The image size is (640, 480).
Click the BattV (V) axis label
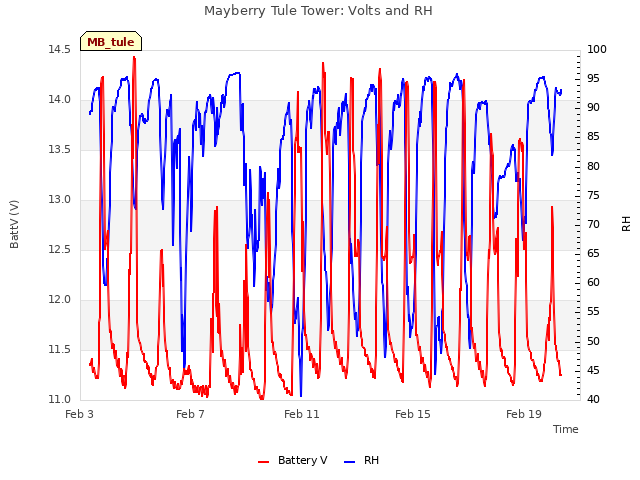click(x=14, y=224)
